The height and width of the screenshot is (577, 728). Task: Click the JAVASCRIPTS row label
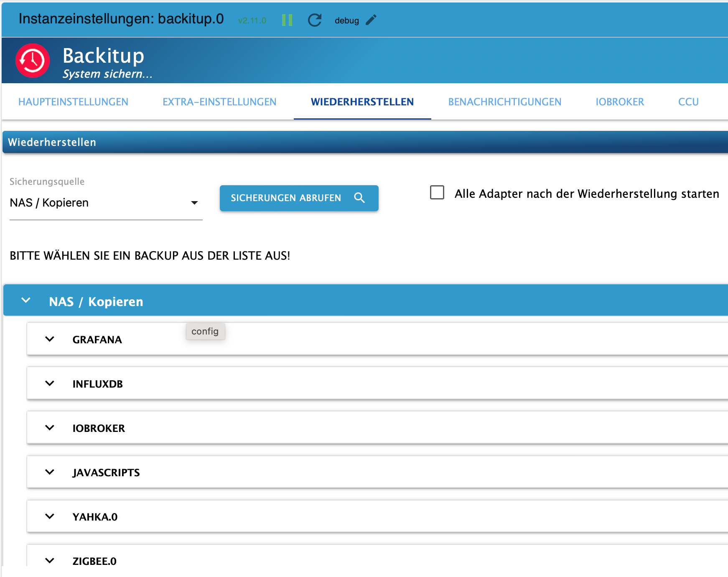[x=106, y=472]
